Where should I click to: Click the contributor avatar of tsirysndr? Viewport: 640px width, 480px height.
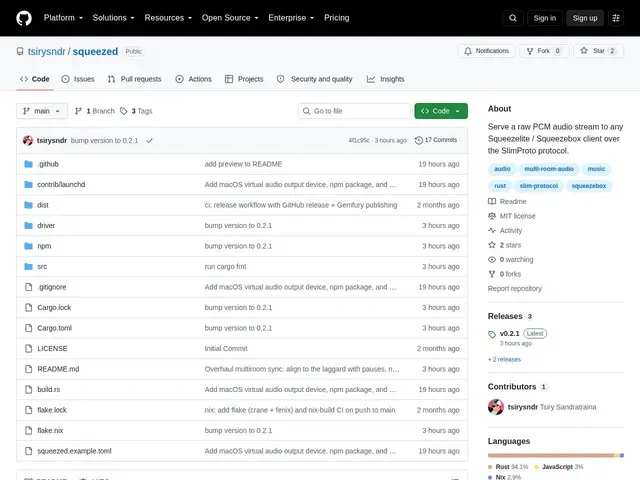click(496, 407)
